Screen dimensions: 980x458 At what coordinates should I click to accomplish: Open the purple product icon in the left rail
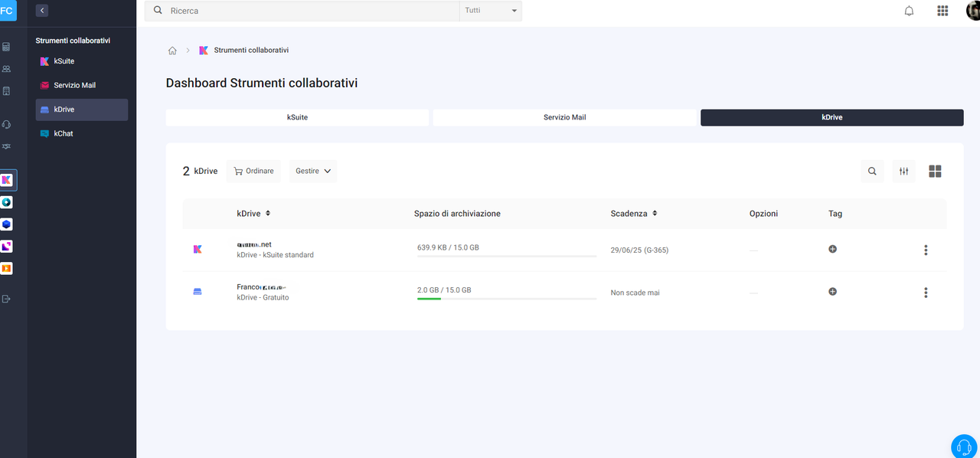coord(7,247)
